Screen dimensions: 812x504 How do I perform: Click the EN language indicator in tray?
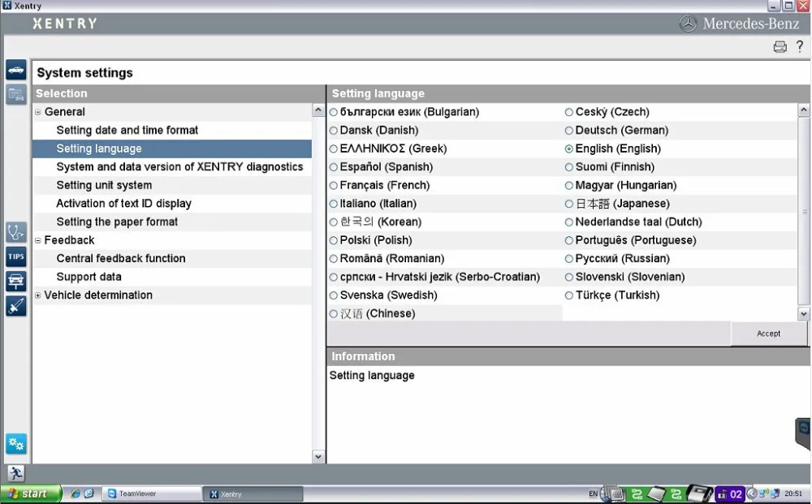(594, 493)
